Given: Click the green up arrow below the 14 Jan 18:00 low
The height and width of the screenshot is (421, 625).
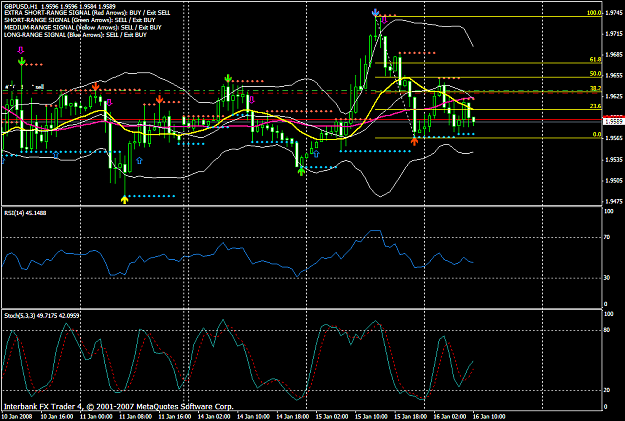Looking at the screenshot, I should 301,171.
